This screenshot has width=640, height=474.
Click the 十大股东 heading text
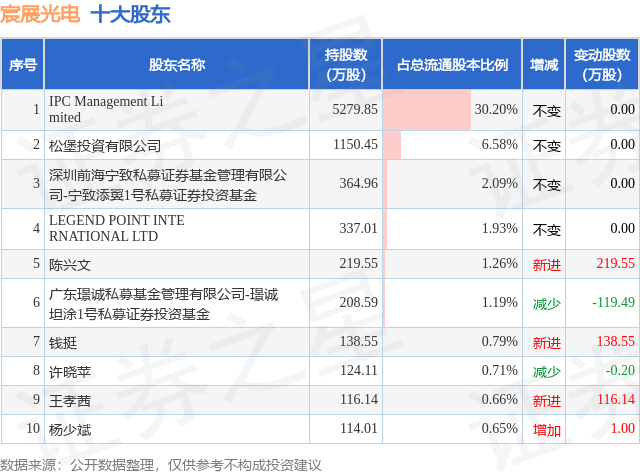tap(130, 14)
